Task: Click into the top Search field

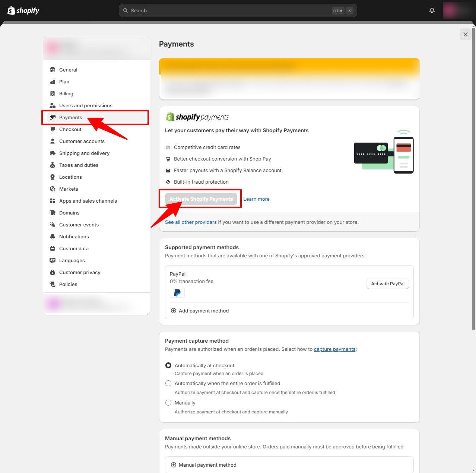Action: coord(238,10)
